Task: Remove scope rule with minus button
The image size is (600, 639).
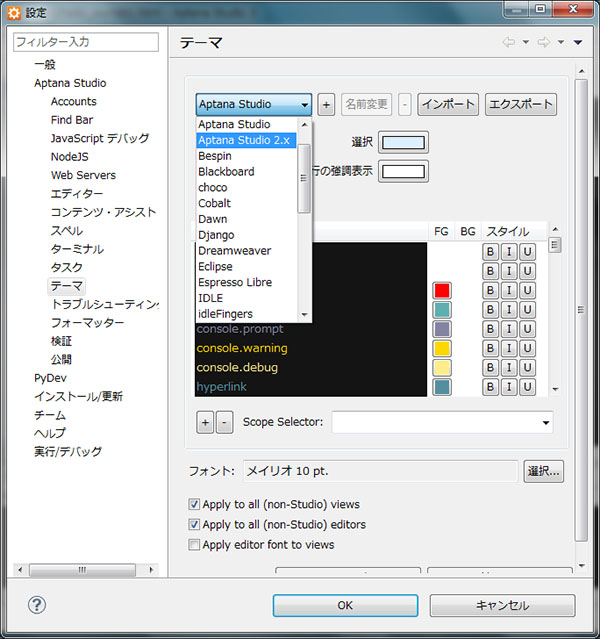Action: coord(224,423)
